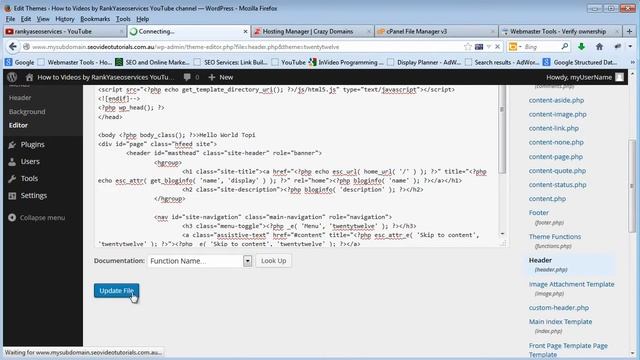Viewport: 640px width, 360px height.
Task: Open comments bubble in admin bar
Action: [187, 77]
